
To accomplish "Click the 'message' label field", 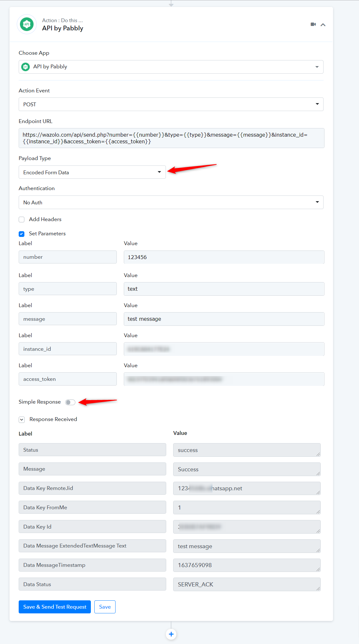I will [68, 319].
